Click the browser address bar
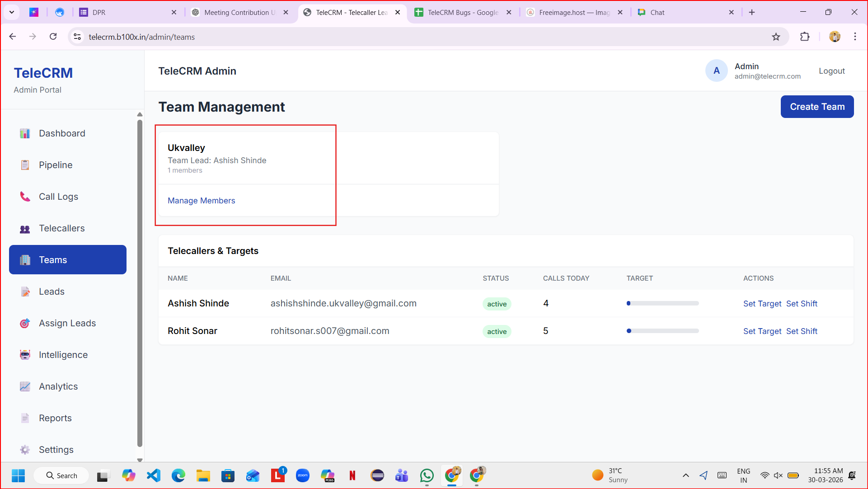This screenshot has height=489, width=868. 407,37
